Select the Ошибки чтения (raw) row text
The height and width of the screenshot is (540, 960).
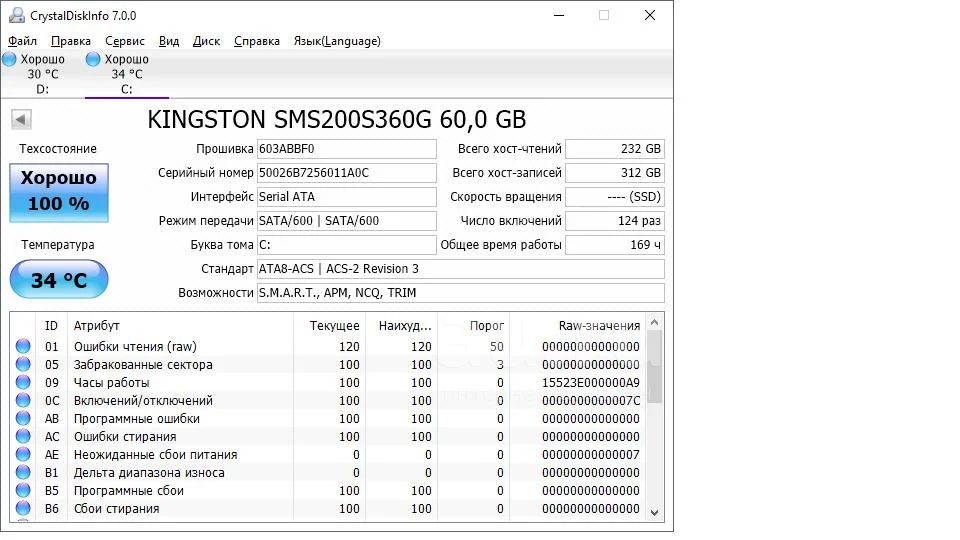pyautogui.click(x=135, y=347)
